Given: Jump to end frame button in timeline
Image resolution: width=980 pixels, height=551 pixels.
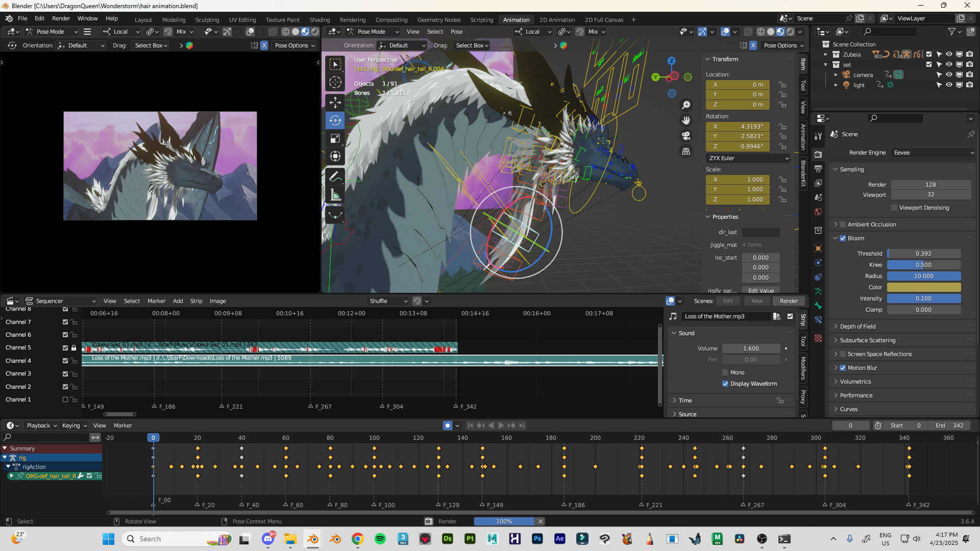Looking at the screenshot, I should pos(522,425).
